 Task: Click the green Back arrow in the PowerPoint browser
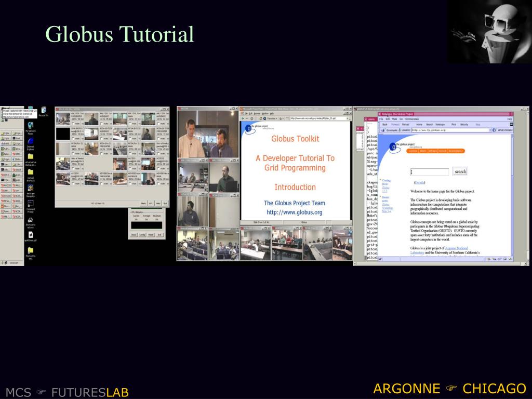243,118
